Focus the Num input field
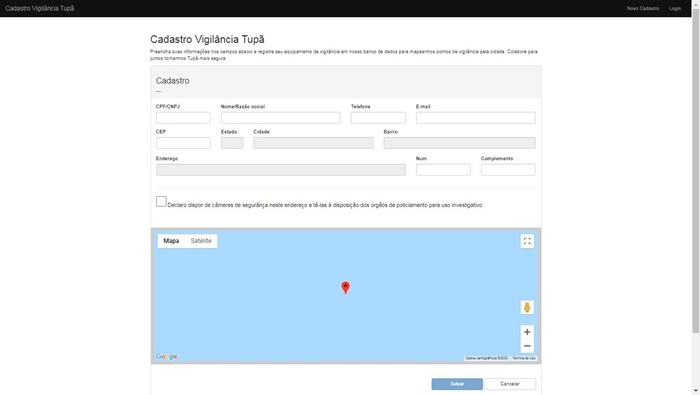 pos(443,170)
